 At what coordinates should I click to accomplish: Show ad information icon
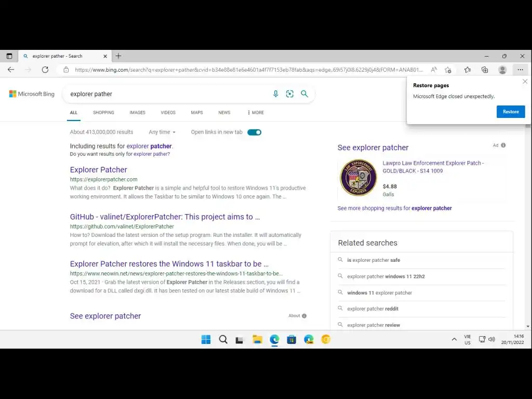tap(503, 145)
